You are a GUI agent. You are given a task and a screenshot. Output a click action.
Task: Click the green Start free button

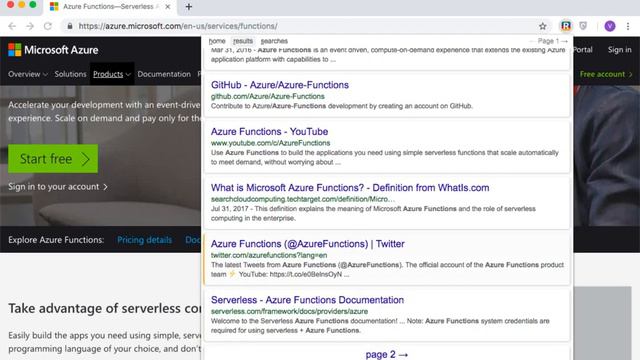pyautogui.click(x=53, y=158)
